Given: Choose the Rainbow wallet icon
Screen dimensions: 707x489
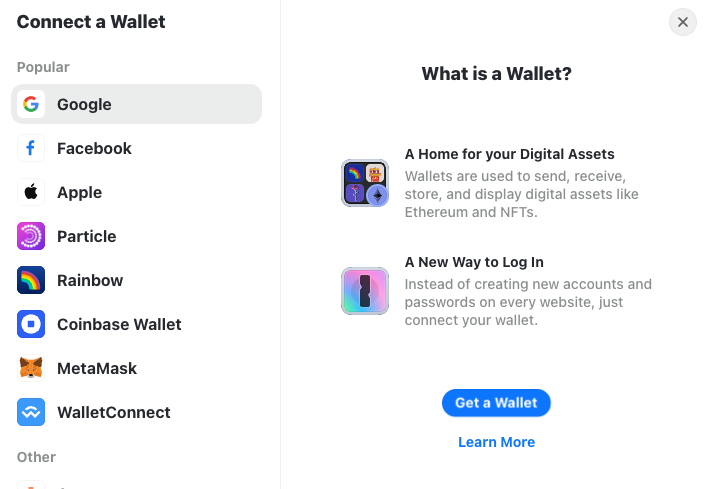Looking at the screenshot, I should click(31, 280).
